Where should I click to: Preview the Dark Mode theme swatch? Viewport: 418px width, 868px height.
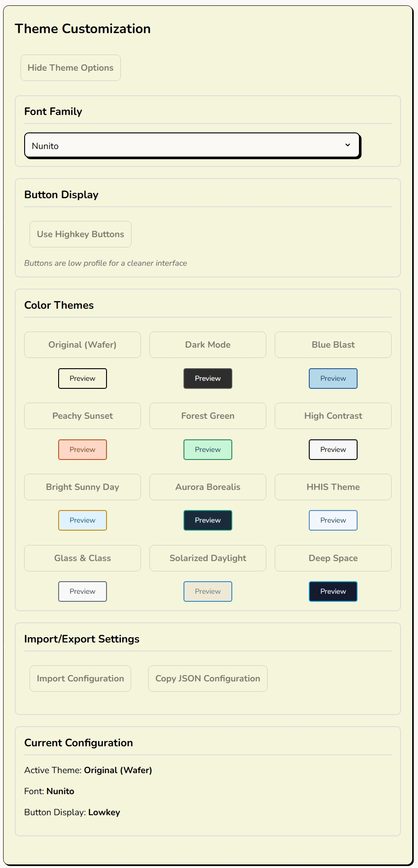click(x=208, y=379)
